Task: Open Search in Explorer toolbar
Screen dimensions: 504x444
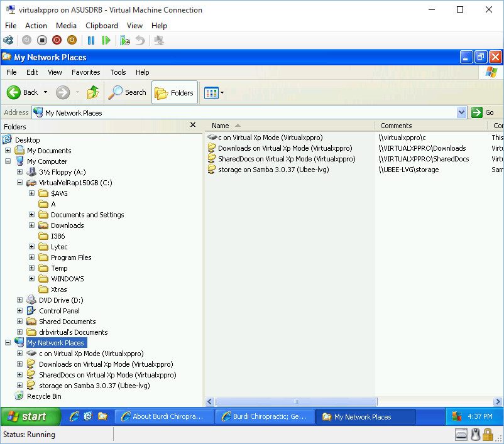Action: coord(127,92)
